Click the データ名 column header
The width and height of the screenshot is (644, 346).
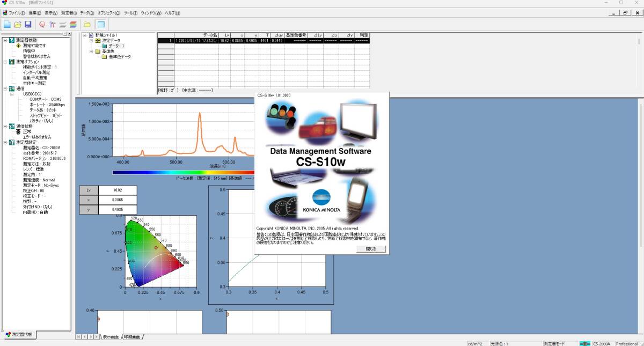click(x=196, y=35)
